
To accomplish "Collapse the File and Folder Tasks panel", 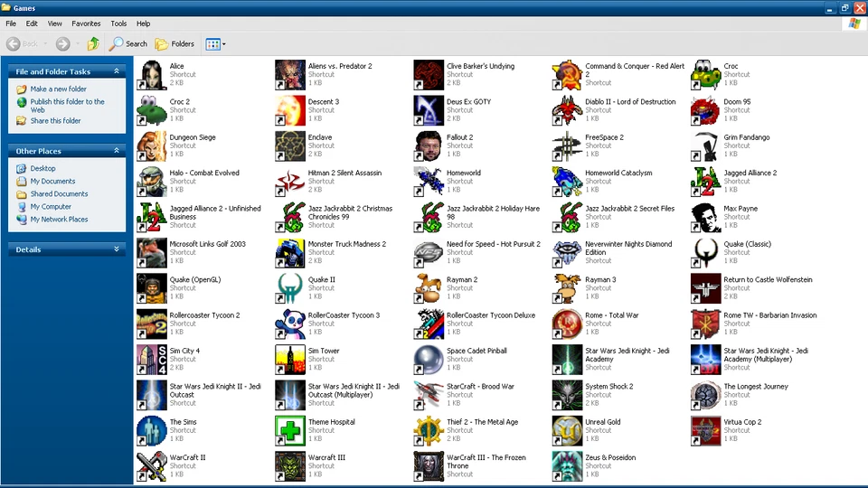I will [x=117, y=71].
